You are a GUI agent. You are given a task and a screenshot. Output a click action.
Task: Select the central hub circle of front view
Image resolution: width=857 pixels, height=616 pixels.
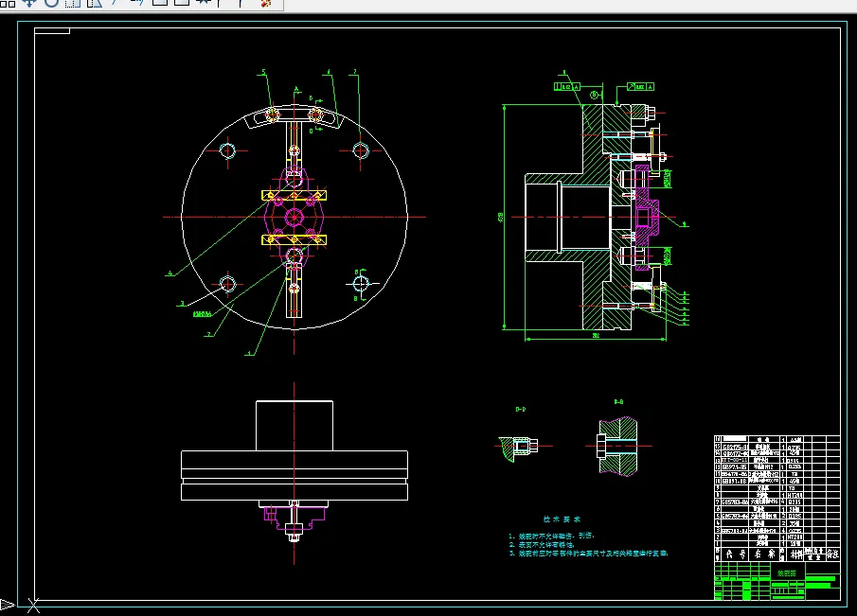coord(295,218)
